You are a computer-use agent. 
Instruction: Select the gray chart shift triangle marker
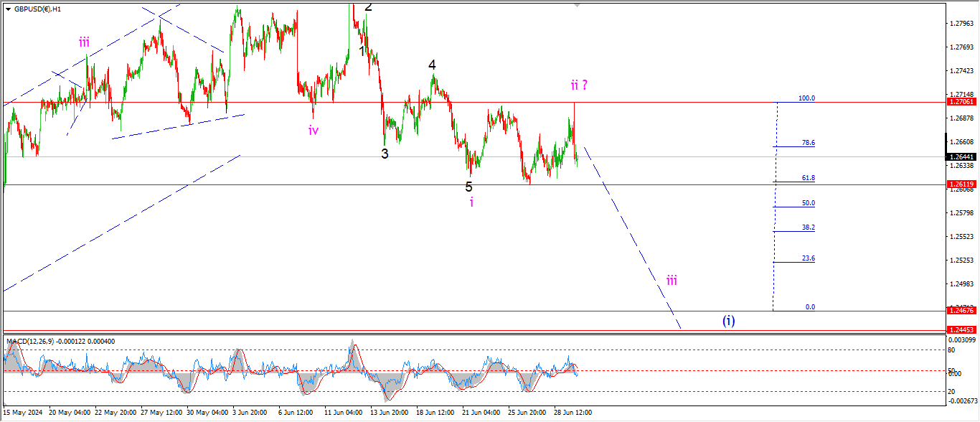click(x=577, y=5)
